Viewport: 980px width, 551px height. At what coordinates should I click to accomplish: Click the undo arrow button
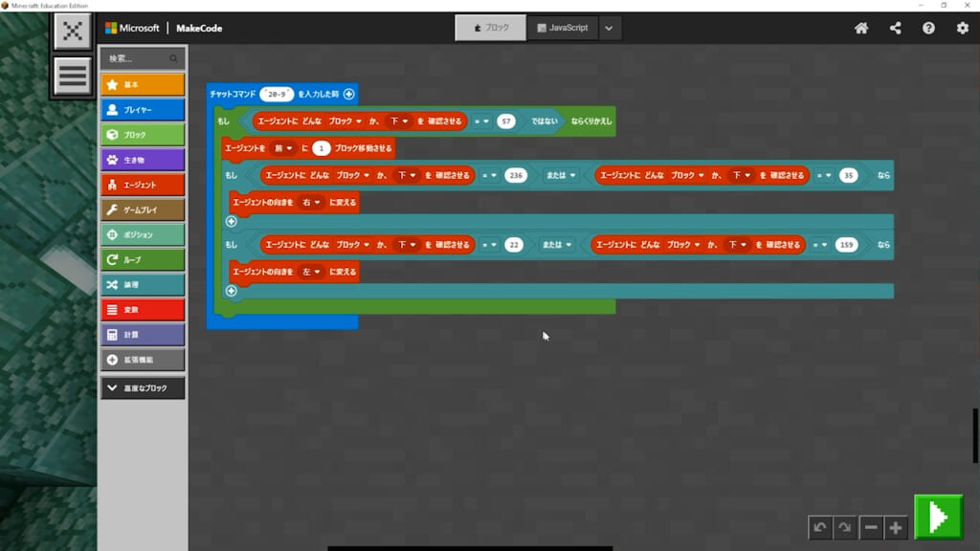[819, 527]
